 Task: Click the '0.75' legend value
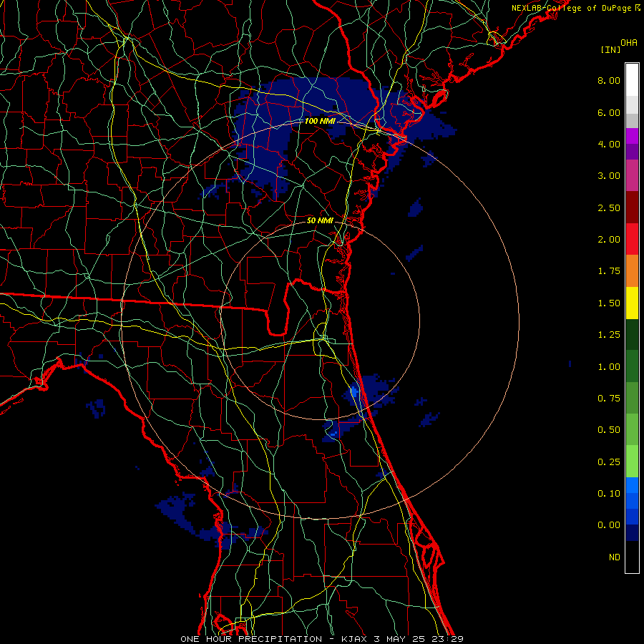pyautogui.click(x=609, y=399)
